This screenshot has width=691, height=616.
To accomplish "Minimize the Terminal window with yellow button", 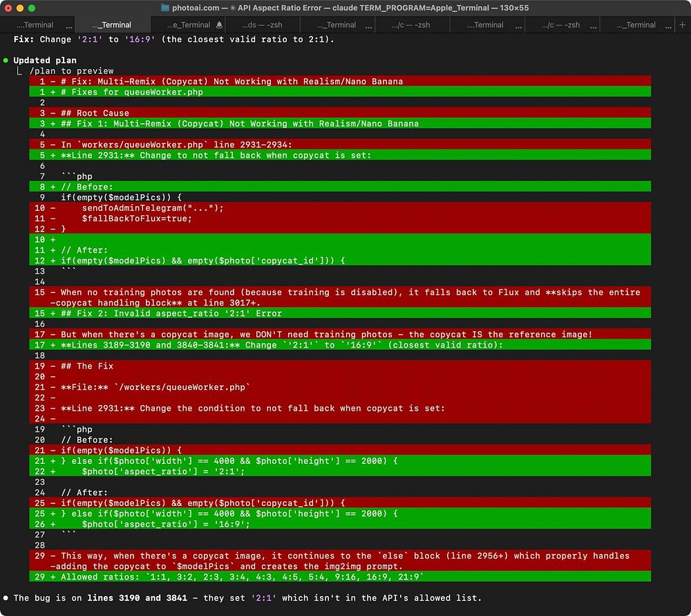I will click(20, 8).
